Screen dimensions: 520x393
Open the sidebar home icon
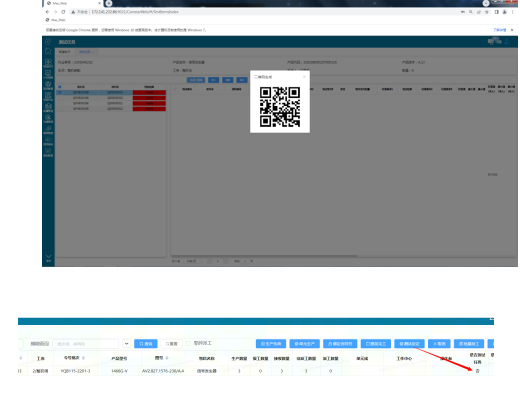coord(48,51)
